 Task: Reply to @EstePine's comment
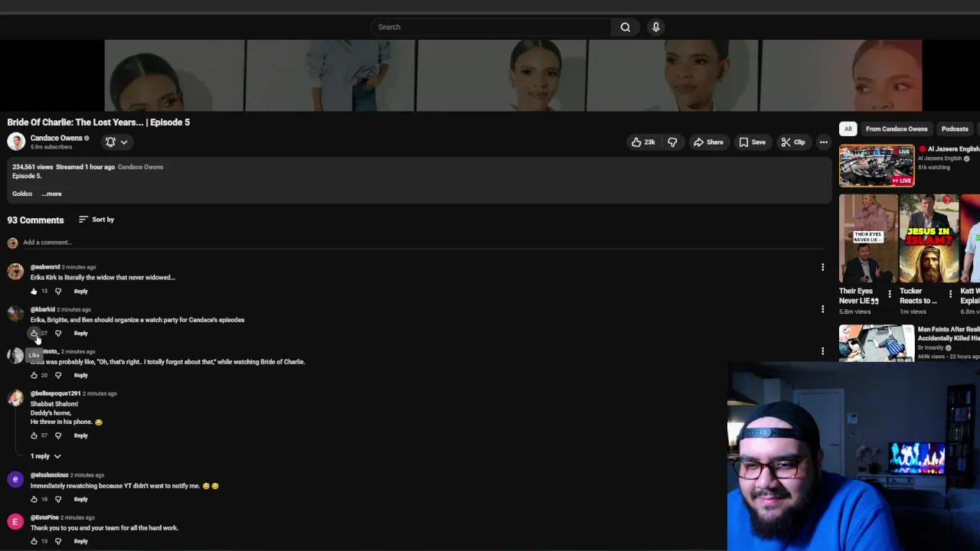click(80, 542)
